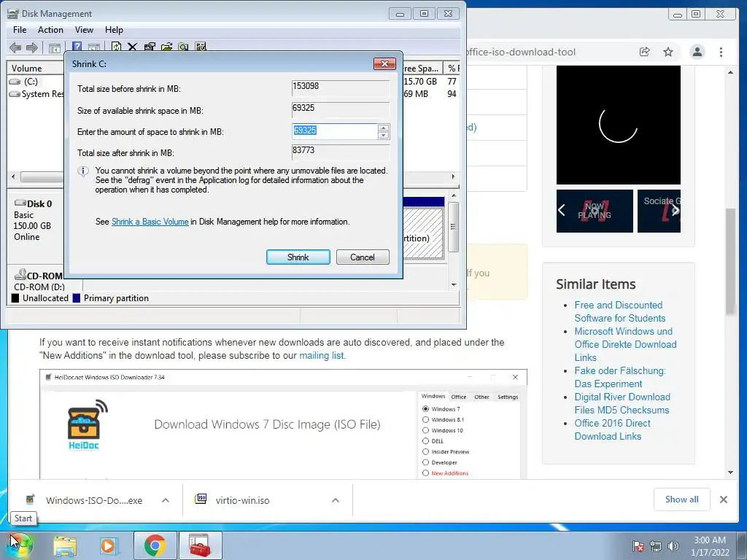
Task: Open the Chrome profile avatar icon
Action: [x=697, y=52]
